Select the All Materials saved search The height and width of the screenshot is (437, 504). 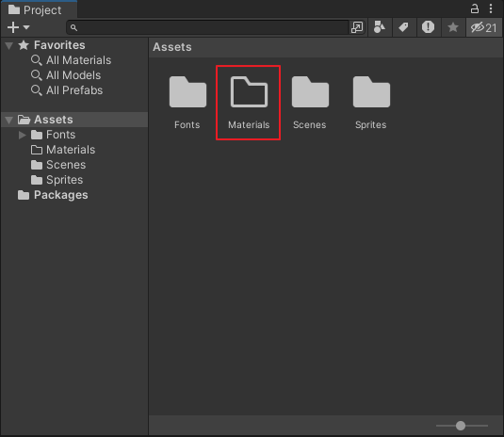point(78,60)
